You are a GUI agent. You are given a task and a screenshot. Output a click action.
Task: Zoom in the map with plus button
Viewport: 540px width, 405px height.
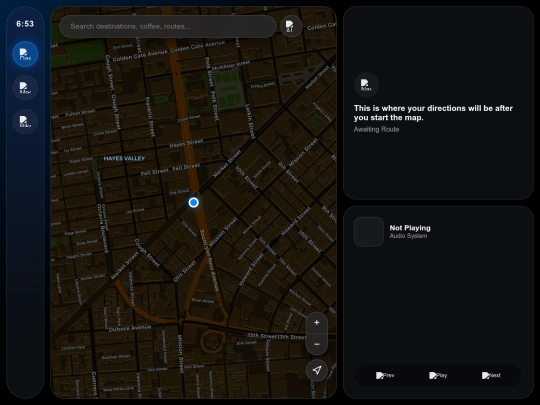[316, 323]
